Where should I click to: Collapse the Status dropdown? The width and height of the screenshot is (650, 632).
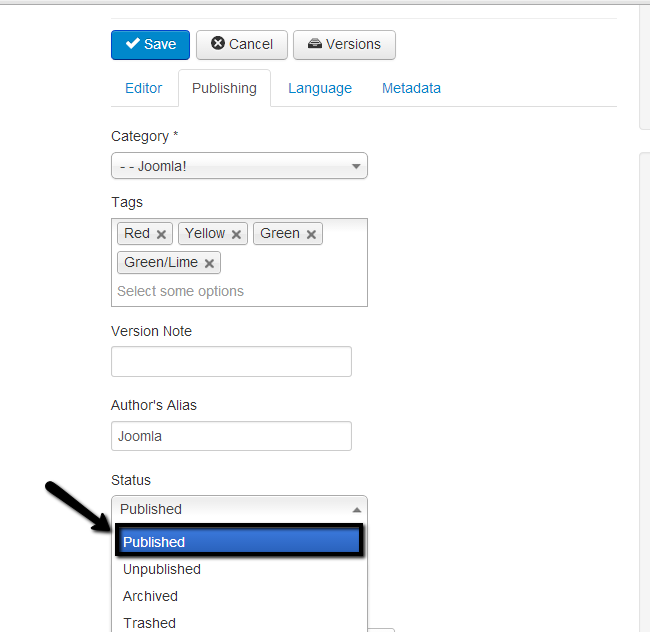click(239, 509)
